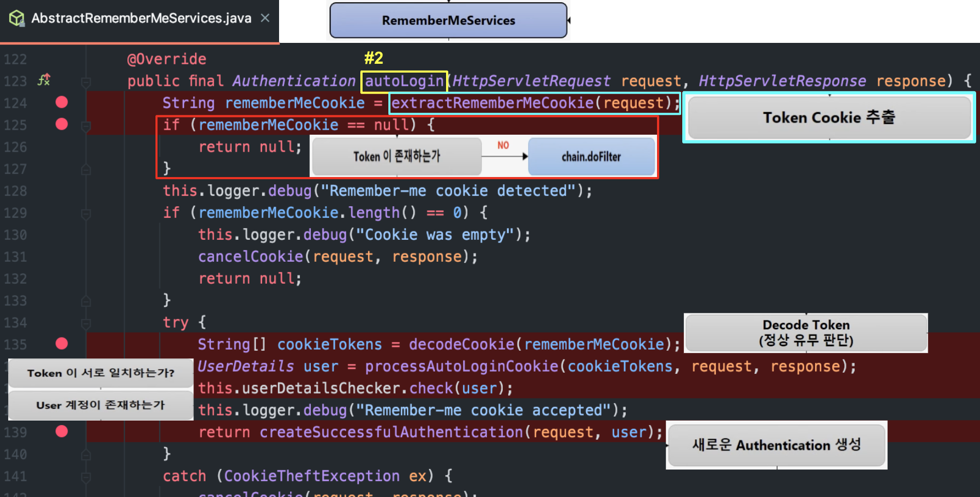Close the AbstractRememberMeServices.java tab
This screenshot has height=497, width=980.
click(265, 18)
